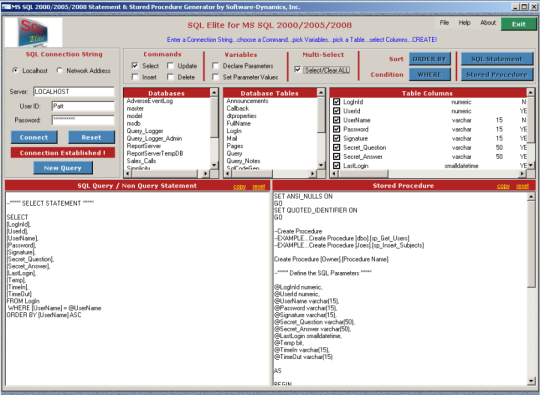The width and height of the screenshot is (540, 395).
Task: Select the Query_Notes table
Action: click(x=243, y=161)
